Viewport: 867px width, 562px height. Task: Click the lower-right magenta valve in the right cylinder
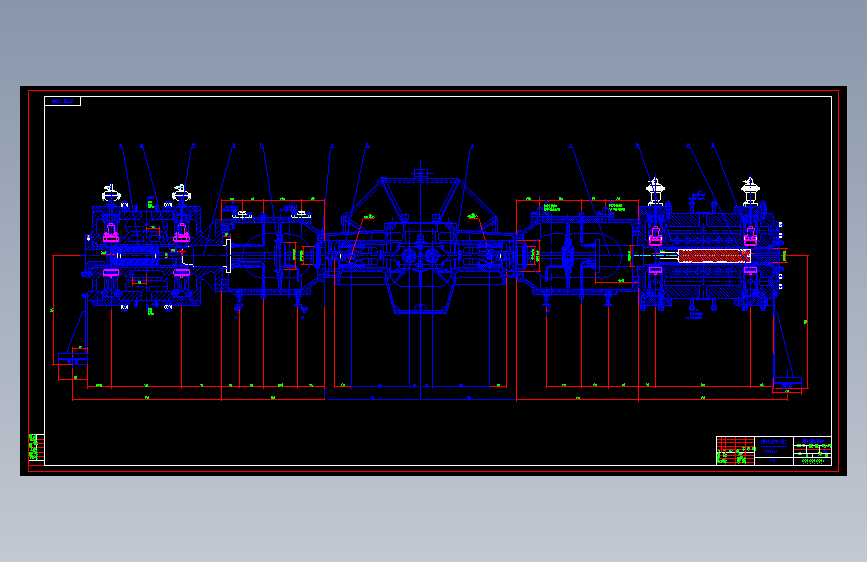(750, 270)
